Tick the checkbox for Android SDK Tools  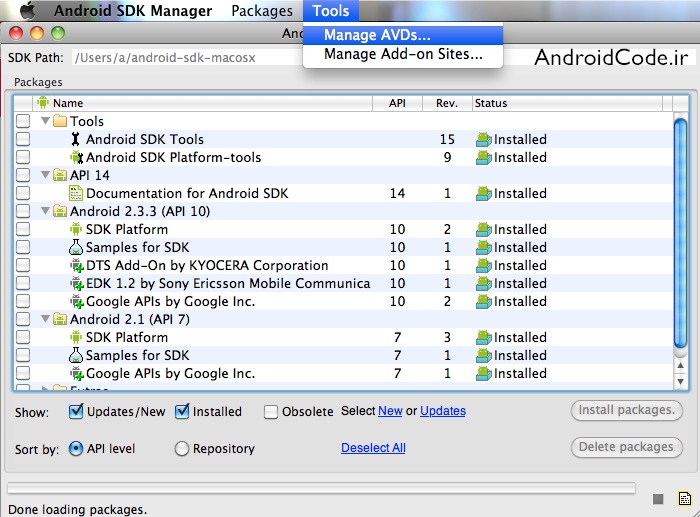point(23,140)
